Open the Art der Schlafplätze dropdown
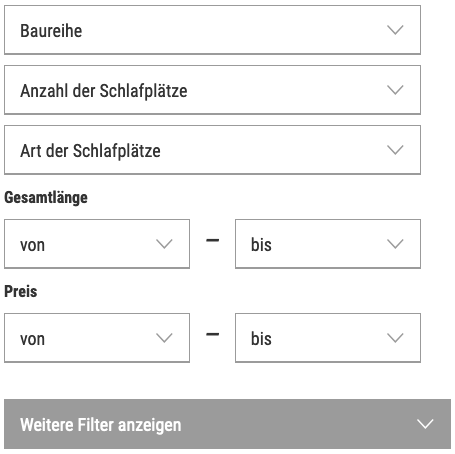Image resolution: width=455 pixels, height=454 pixels. point(212,150)
